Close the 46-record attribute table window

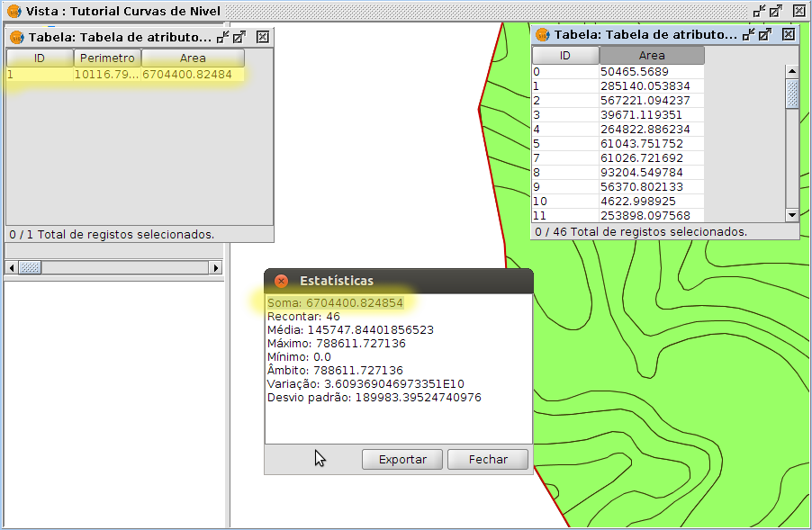pos(788,34)
